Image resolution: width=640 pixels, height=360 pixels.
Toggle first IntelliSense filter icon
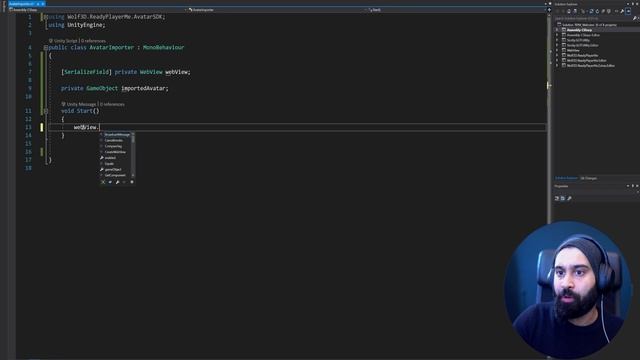(103, 182)
